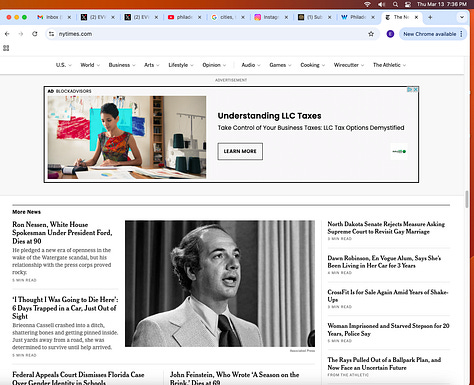Open Control Center in the menu bar
This screenshot has width=474, height=385.
pos(408,4)
